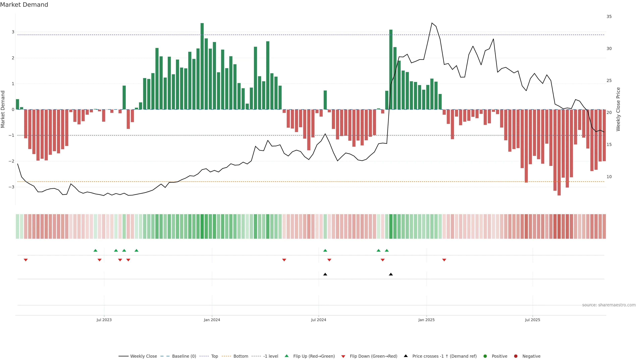The width and height of the screenshot is (644, 362).
Task: Click the Jul 2025 x-axis label
Action: pos(532,320)
